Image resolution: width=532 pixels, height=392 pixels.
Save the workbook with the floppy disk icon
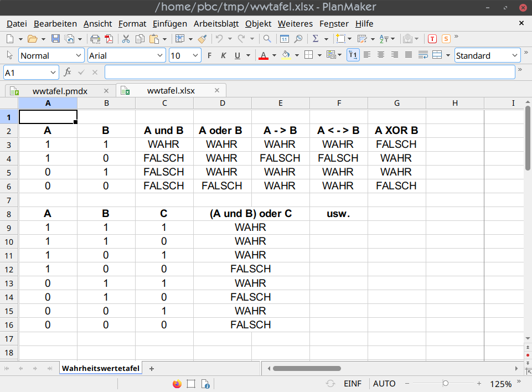[x=55, y=39]
